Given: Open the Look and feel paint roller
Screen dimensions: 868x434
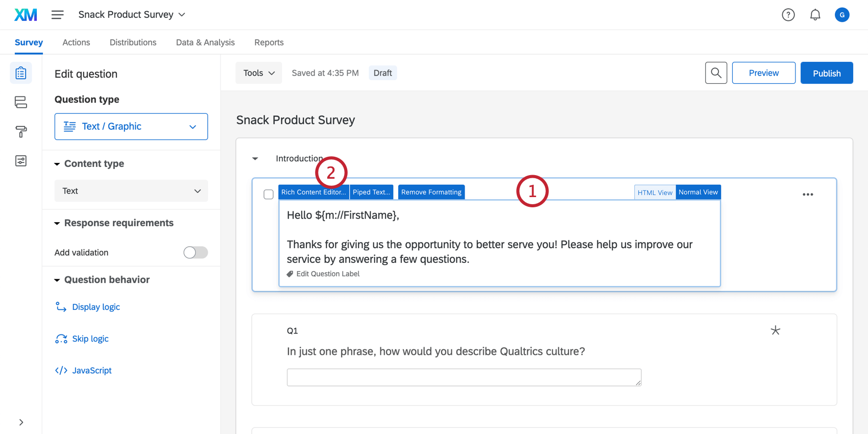Looking at the screenshot, I should 21,132.
